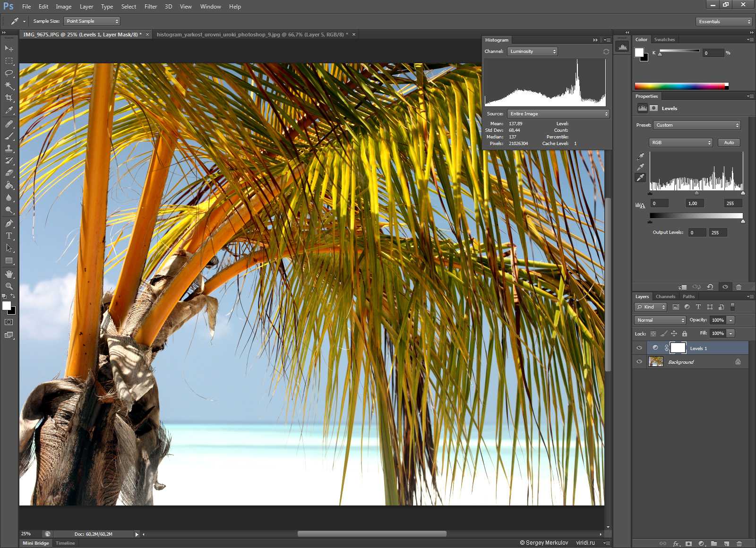Select the Crop tool

pos(9,98)
